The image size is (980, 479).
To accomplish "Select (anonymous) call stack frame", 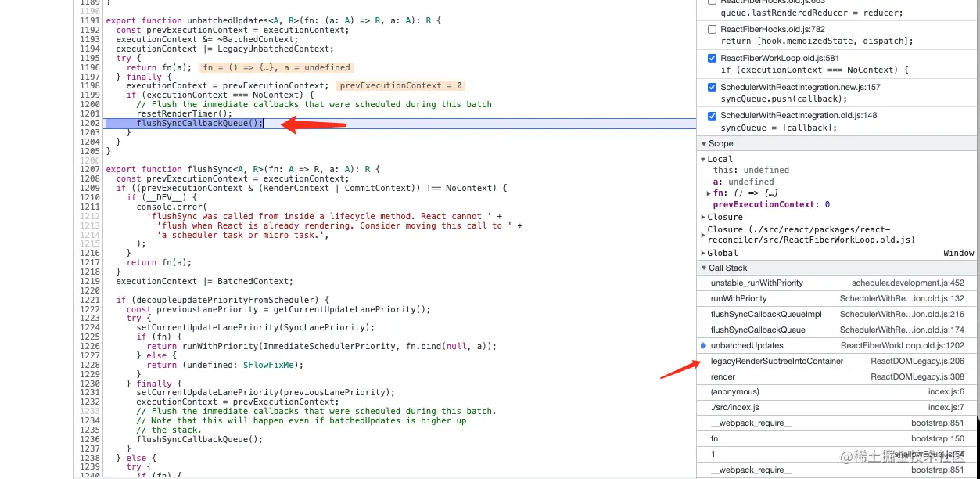I will pos(838,391).
